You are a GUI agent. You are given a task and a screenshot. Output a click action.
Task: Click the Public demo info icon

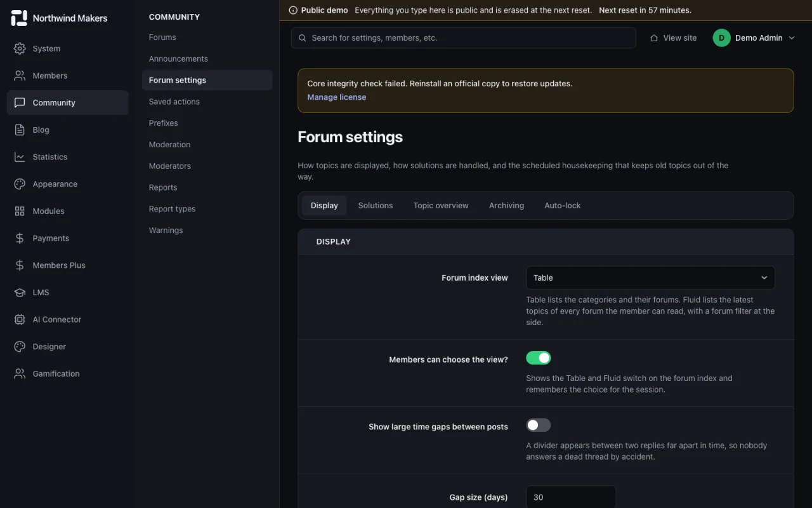pos(293,10)
